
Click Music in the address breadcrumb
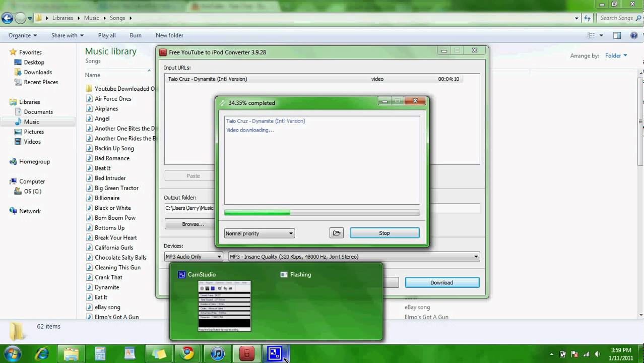[91, 18]
